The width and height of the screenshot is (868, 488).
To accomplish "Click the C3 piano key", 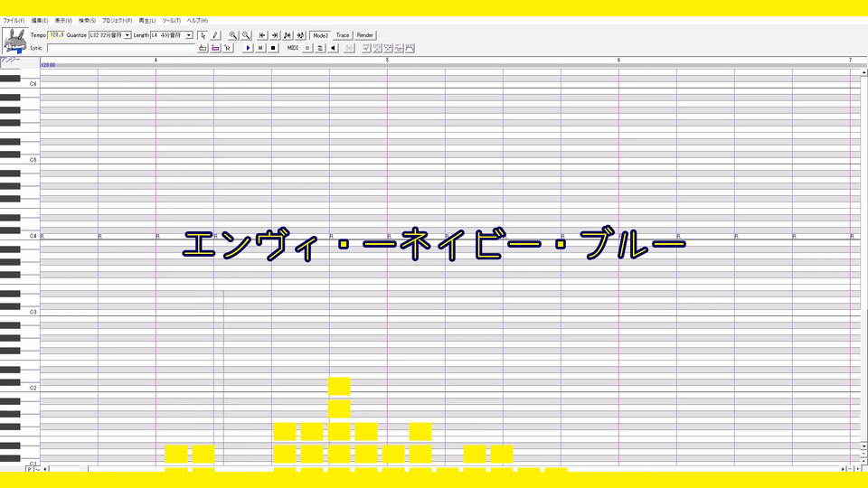I will 20,312.
